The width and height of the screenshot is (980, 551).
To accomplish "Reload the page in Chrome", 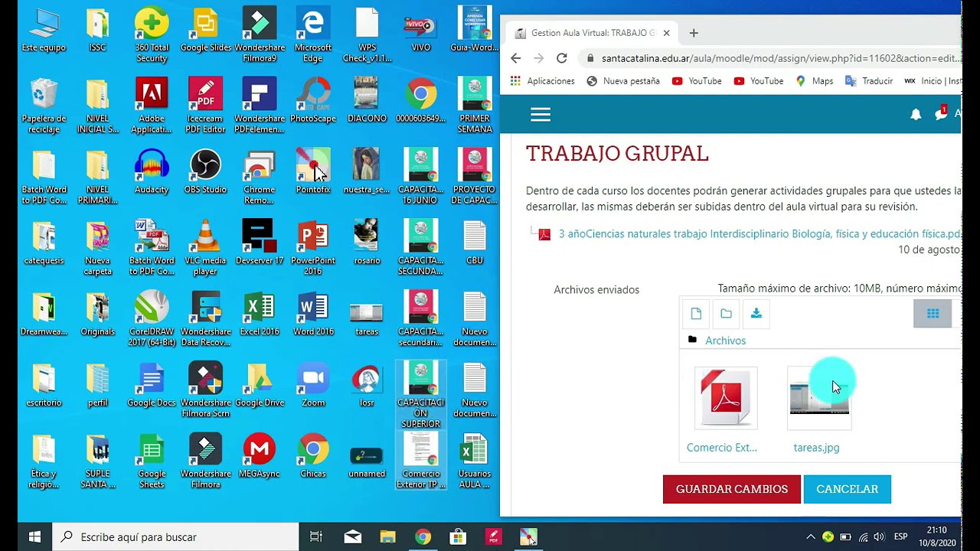I will tap(561, 58).
